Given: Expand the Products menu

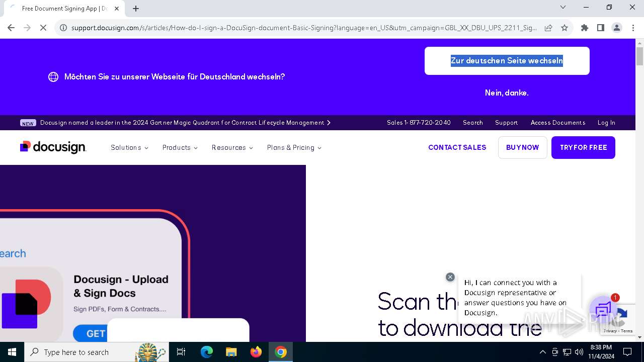Looking at the screenshot, I should pyautogui.click(x=180, y=147).
